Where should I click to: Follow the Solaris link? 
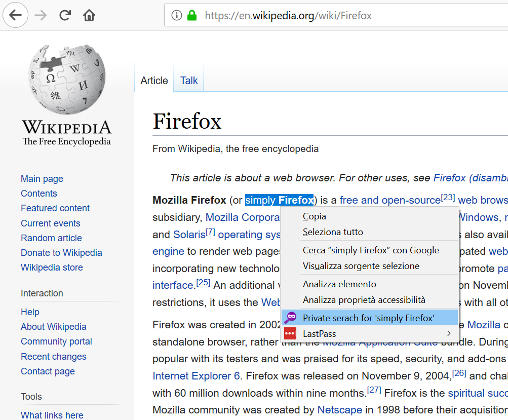point(189,234)
